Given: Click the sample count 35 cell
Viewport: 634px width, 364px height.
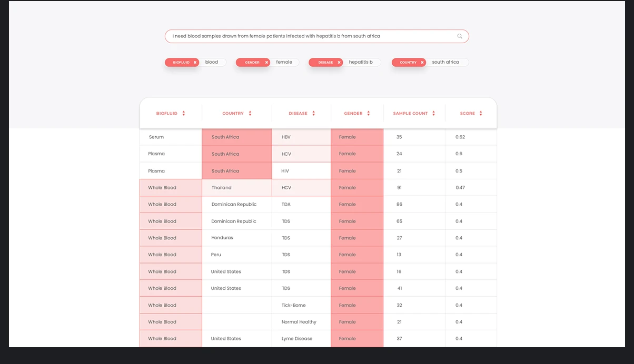Looking at the screenshot, I should pos(414,137).
